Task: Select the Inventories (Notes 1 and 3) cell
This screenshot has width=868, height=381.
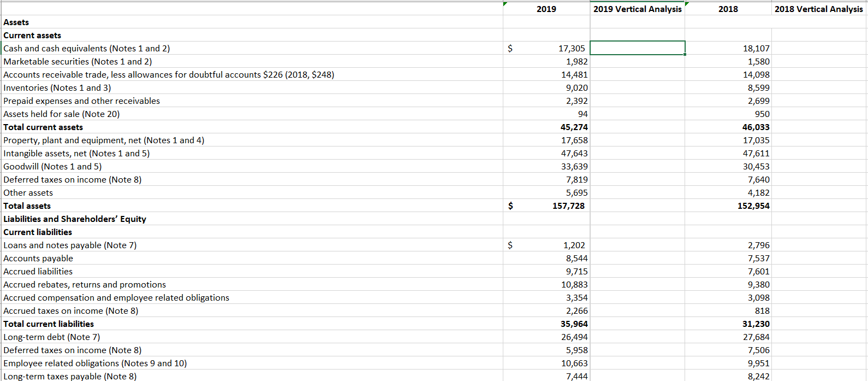Action: pos(252,87)
